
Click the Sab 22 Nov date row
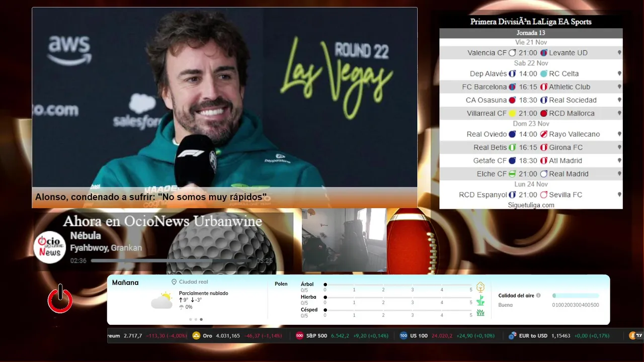(531, 63)
